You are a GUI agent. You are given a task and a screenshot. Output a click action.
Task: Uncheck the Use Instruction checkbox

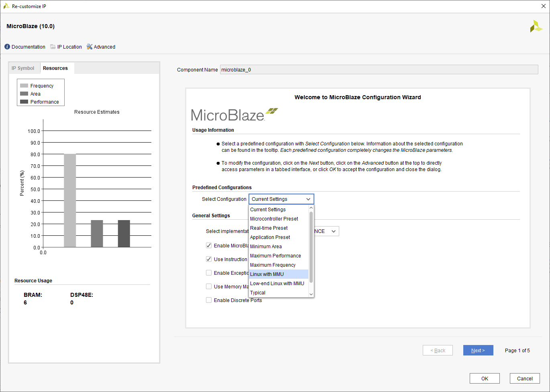[x=209, y=259]
